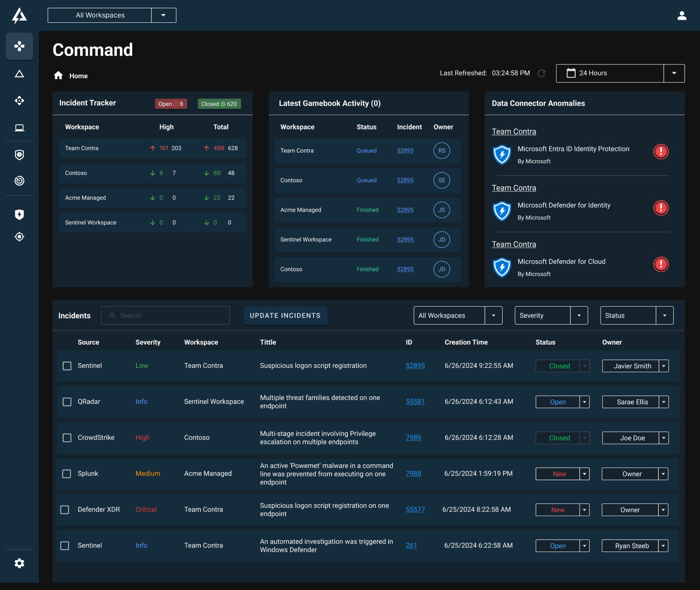Open the Severity filter dropdown

coord(579,315)
